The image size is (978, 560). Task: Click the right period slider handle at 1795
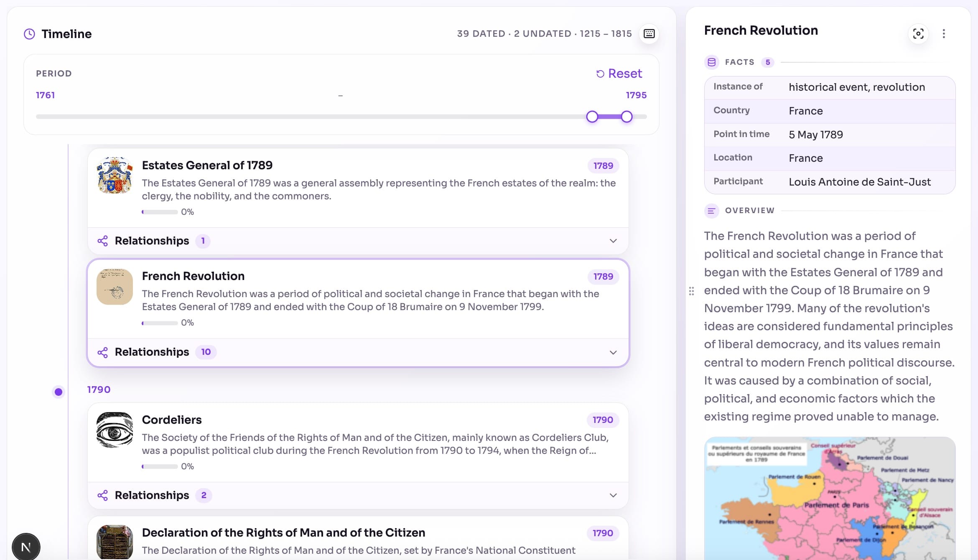tap(627, 117)
